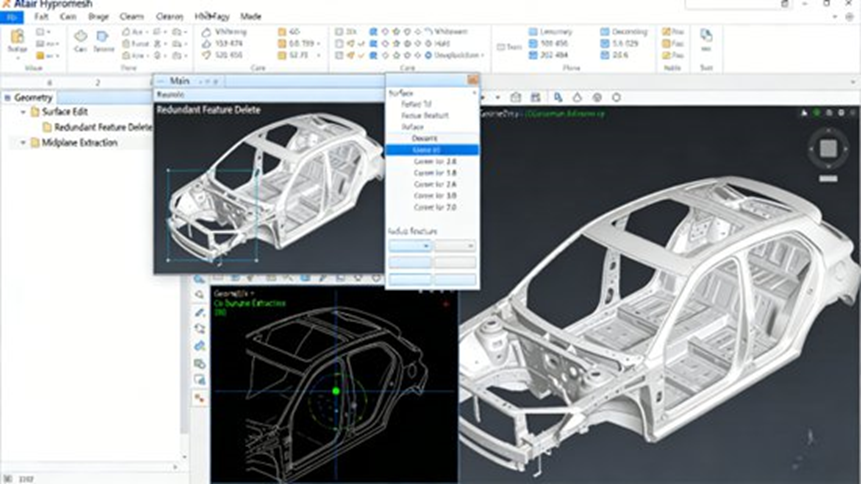Click the bottom red icon in the left vertical toolbar
This screenshot has height=484, width=861.
200,397
